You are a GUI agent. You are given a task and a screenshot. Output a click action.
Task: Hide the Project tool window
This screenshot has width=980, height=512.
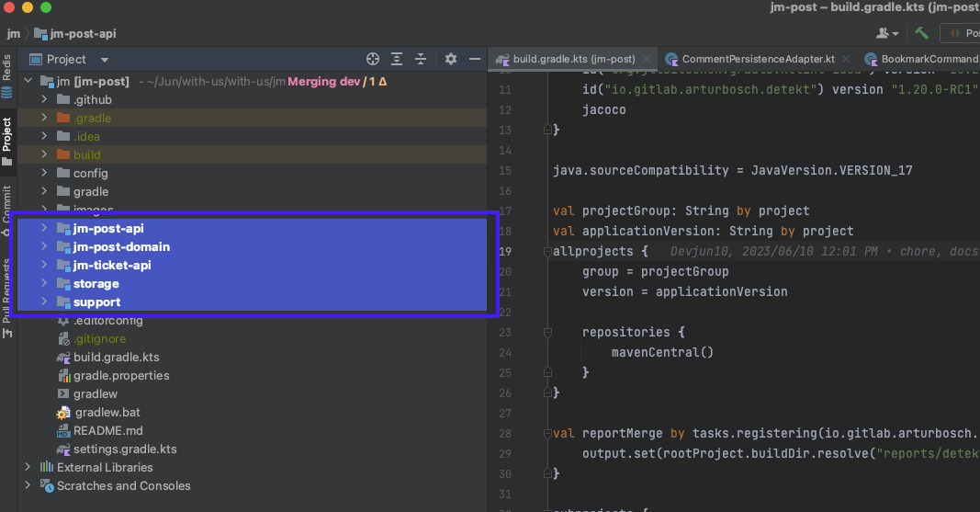475,59
